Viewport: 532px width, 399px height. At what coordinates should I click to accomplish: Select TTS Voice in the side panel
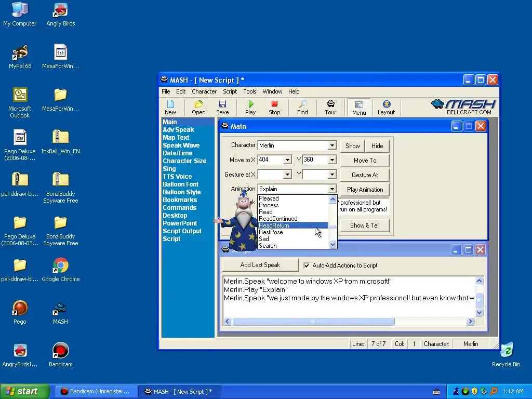[x=177, y=177]
